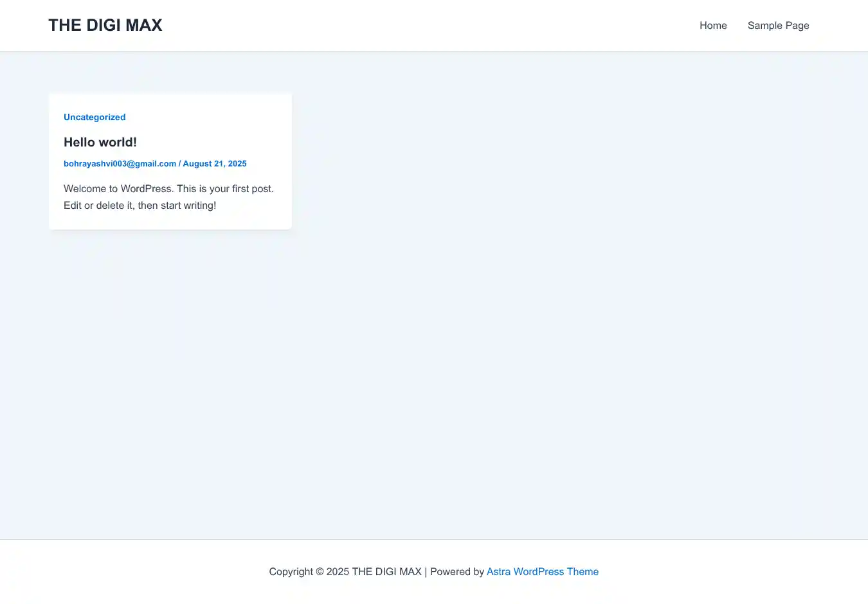Click the word 'Copyright' in the footer
868x604 pixels.
coord(291,572)
